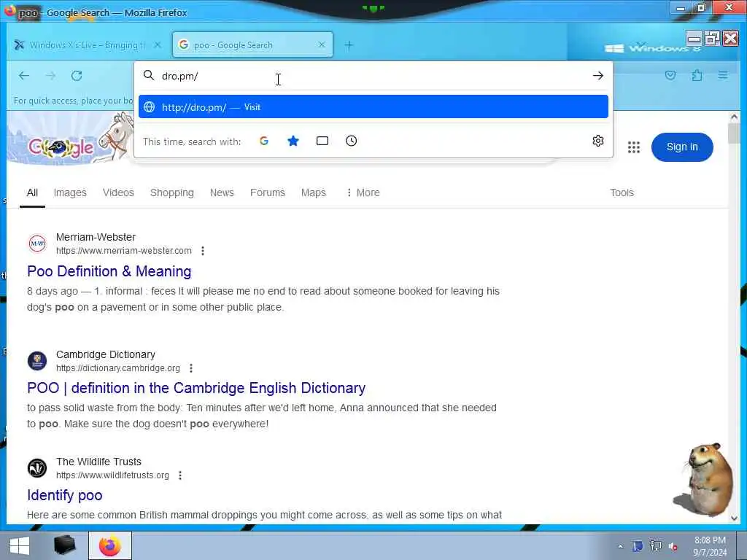Click https://dictionary.cambridge.org URL text
The width and height of the screenshot is (747, 560).
coord(118,368)
